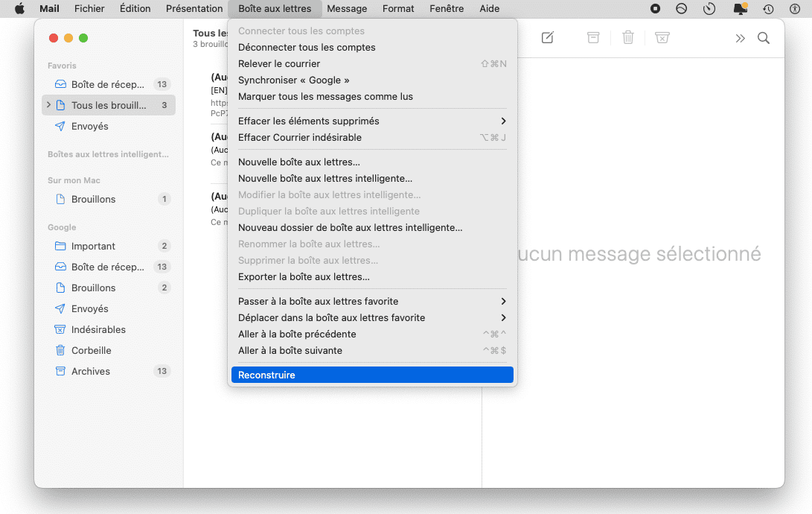Viewport: 812px width, 514px height.
Task: Choose Synchroniser « Google » menu entry
Action: 293,80
